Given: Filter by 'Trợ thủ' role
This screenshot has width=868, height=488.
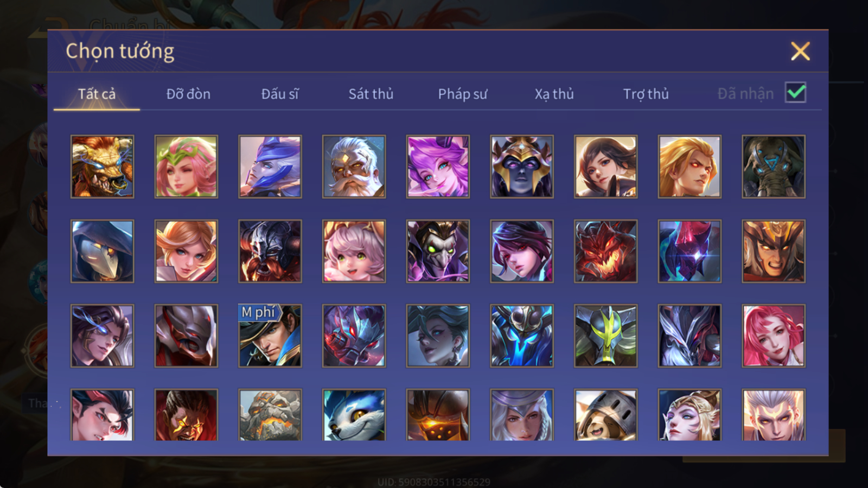Looking at the screenshot, I should click(646, 94).
